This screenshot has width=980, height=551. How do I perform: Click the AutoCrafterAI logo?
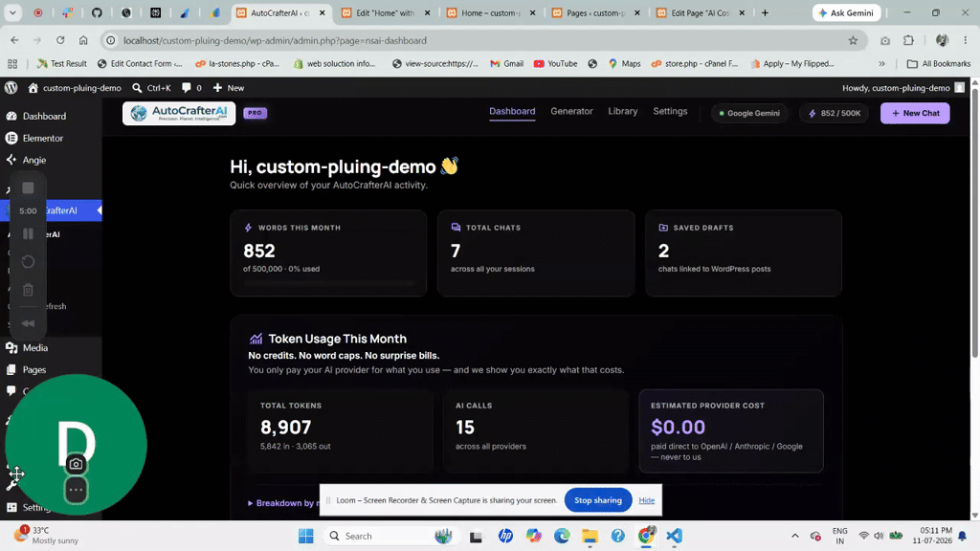179,113
